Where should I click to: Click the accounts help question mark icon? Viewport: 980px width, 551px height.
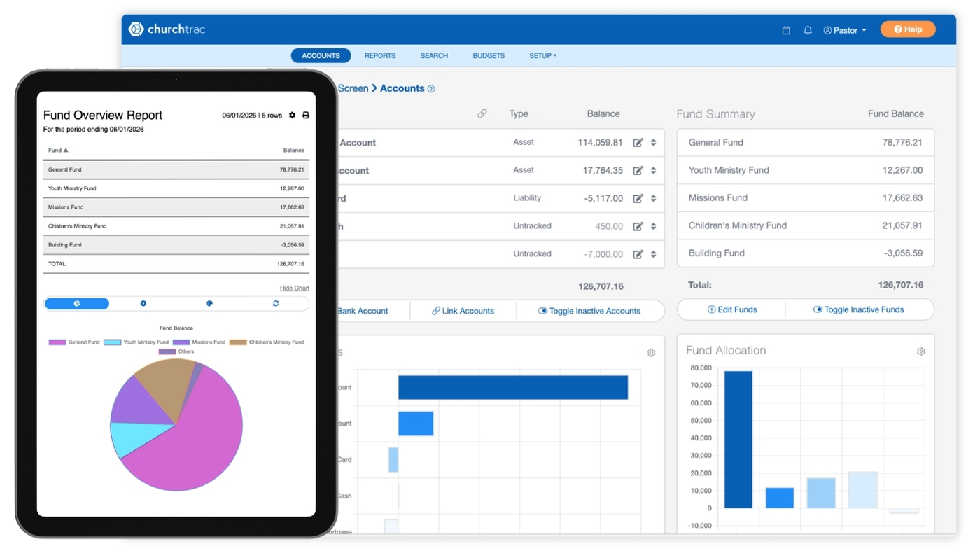(x=431, y=89)
